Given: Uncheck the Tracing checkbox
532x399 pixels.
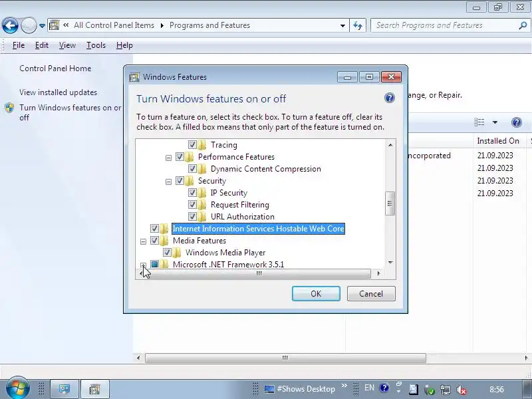Looking at the screenshot, I should tap(192, 145).
